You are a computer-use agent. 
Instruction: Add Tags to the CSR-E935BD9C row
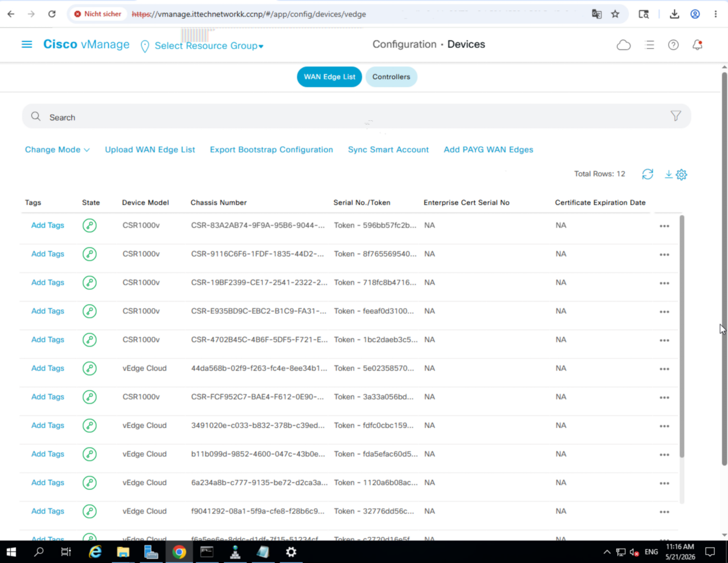[48, 311]
